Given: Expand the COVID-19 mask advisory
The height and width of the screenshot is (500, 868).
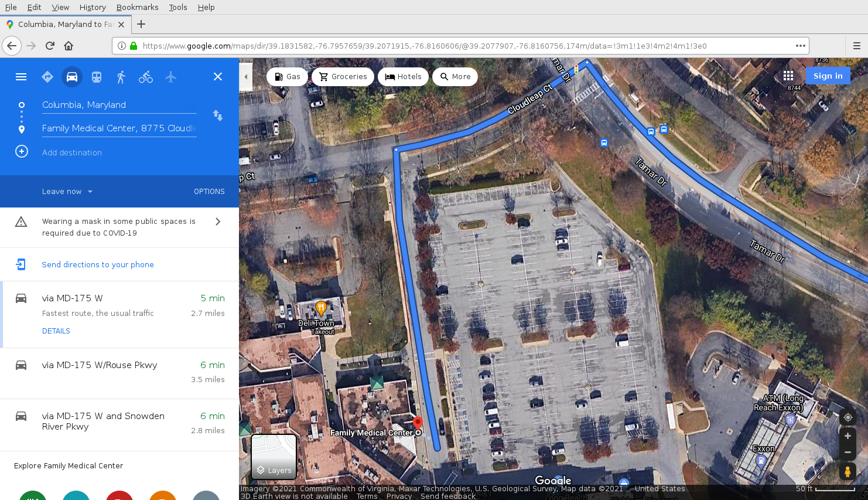Looking at the screenshot, I should 218,222.
